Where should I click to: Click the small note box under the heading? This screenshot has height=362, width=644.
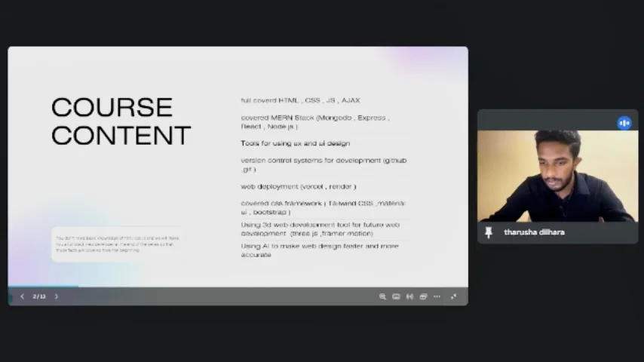[x=117, y=244]
